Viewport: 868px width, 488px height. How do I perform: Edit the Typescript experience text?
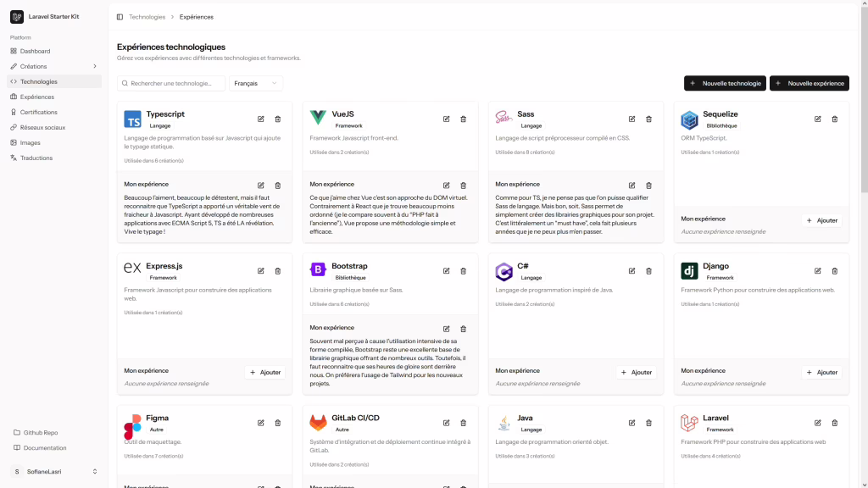pos(261,186)
